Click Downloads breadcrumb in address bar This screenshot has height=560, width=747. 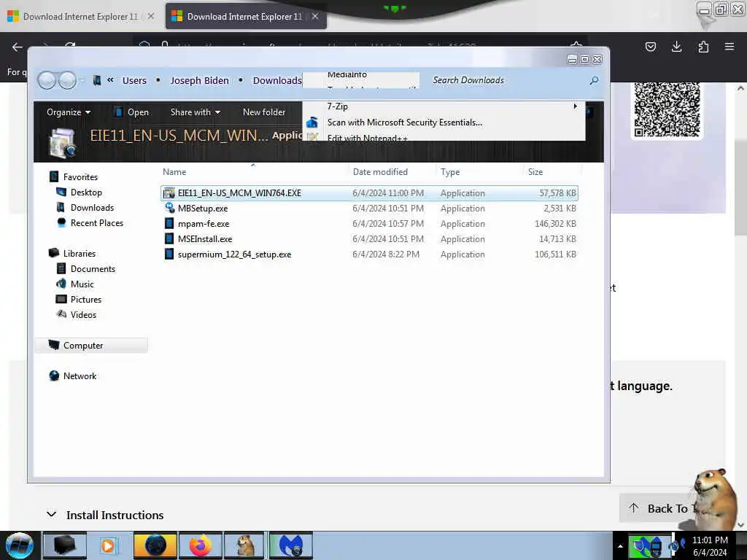[x=276, y=80]
